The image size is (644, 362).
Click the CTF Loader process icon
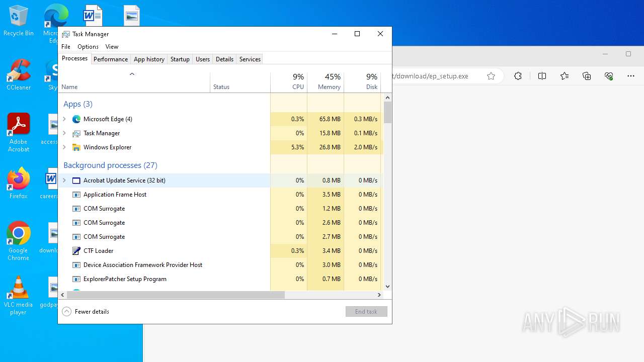[x=76, y=251]
